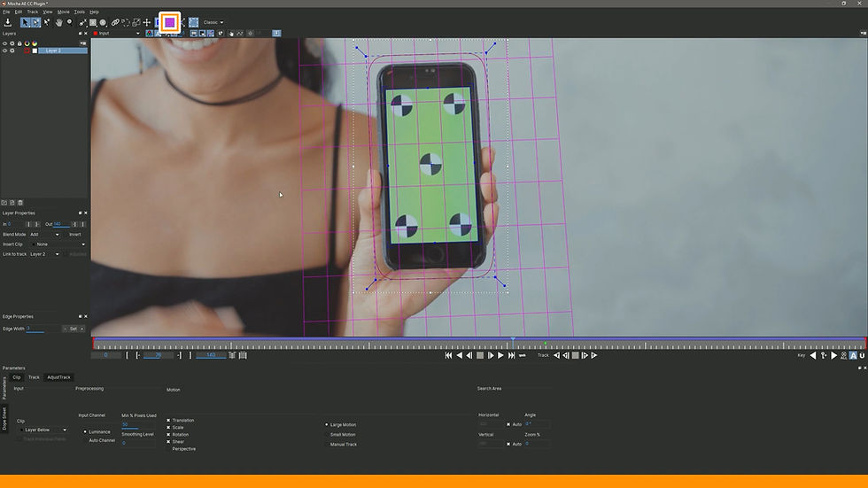
Task: Select the Small Motion radio option
Action: [327, 434]
